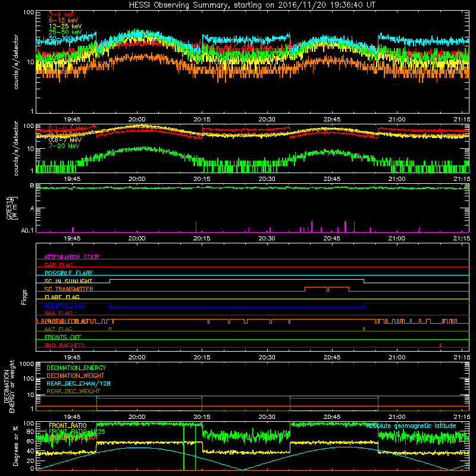Select the 0.1-0.3 MeV red legend label
Screen dimensions: 476x476
67,128
